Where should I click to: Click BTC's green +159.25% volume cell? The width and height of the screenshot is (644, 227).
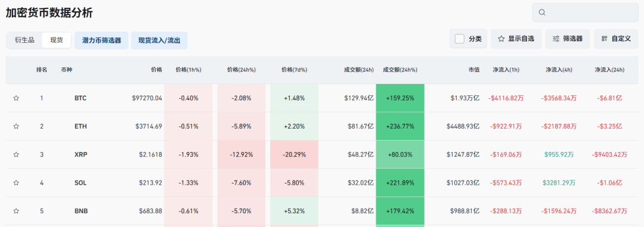(400, 98)
